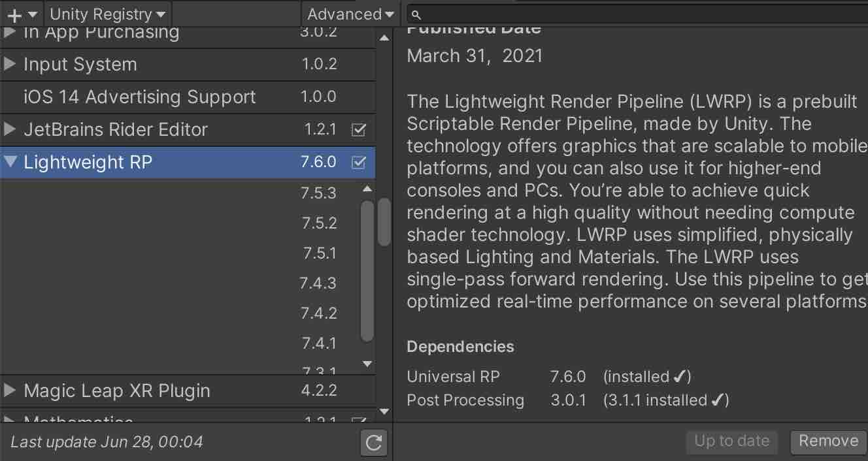Click the versions list scroll-up arrow

pos(367,189)
